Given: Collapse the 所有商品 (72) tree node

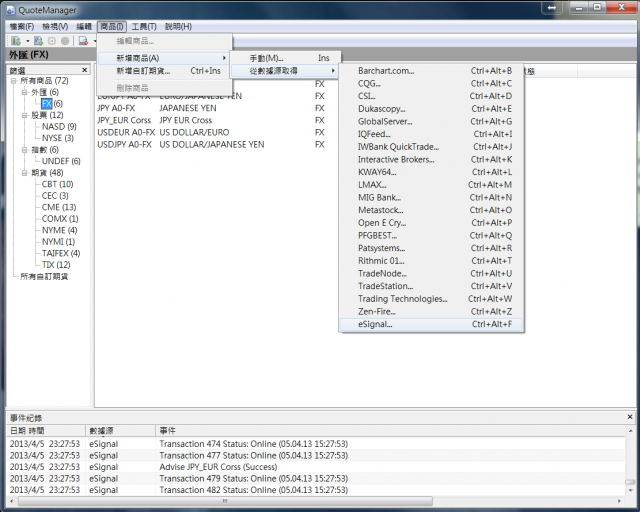Looking at the screenshot, I should click(13, 81).
